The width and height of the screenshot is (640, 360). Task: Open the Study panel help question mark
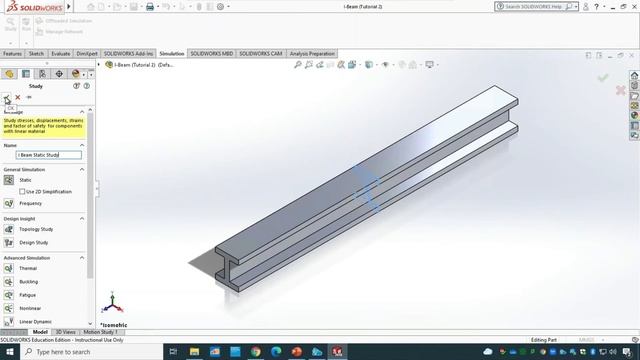[87, 86]
